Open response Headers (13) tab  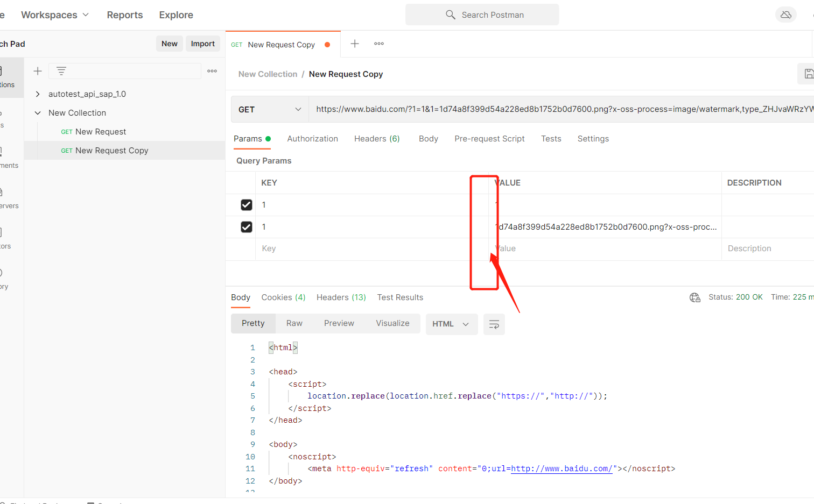pos(341,297)
